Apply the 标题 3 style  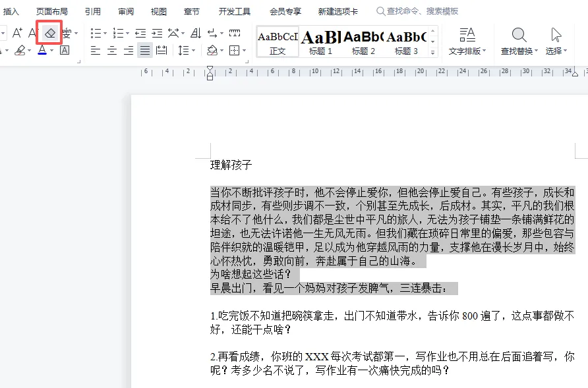(406, 42)
